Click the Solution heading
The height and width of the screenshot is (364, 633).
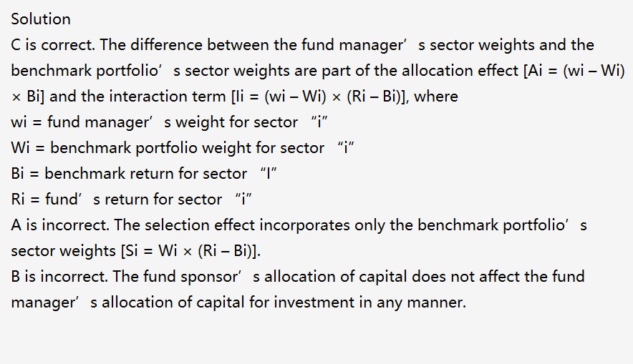[41, 19]
